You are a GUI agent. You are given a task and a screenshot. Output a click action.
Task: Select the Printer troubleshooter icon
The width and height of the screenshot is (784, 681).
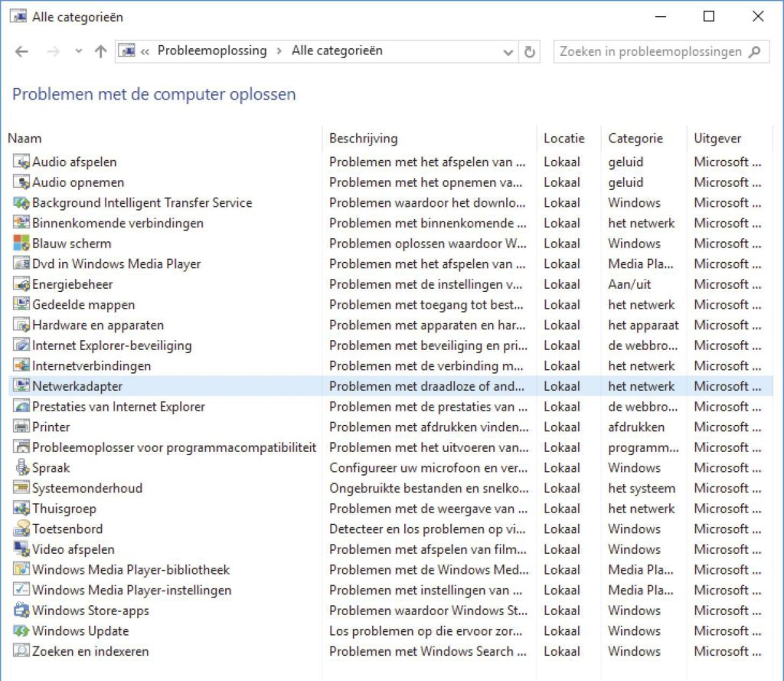23,427
